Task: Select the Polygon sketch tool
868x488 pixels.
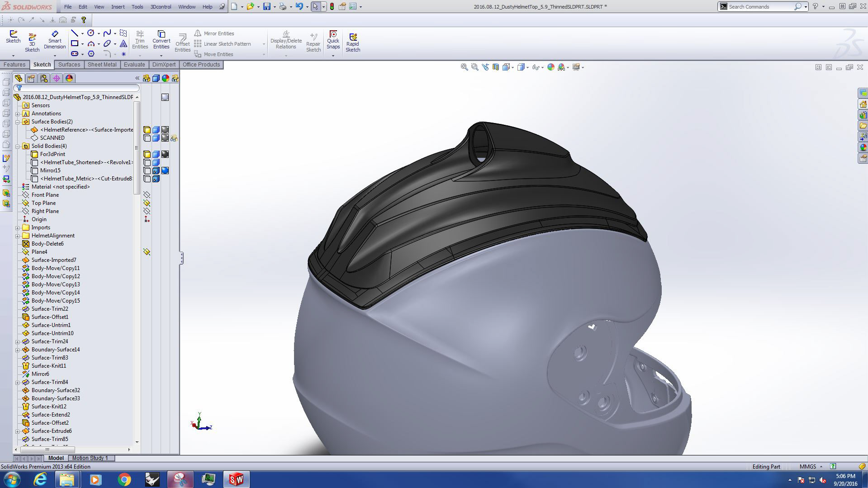Action: [91, 54]
